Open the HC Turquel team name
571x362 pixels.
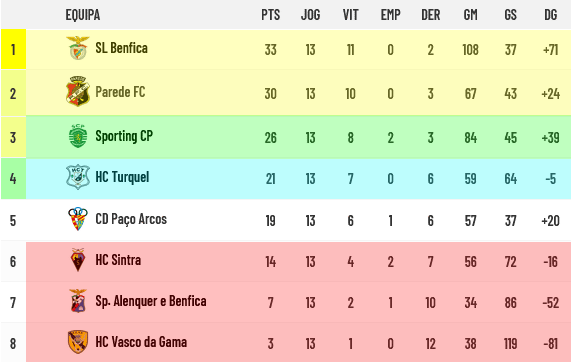[122, 177]
